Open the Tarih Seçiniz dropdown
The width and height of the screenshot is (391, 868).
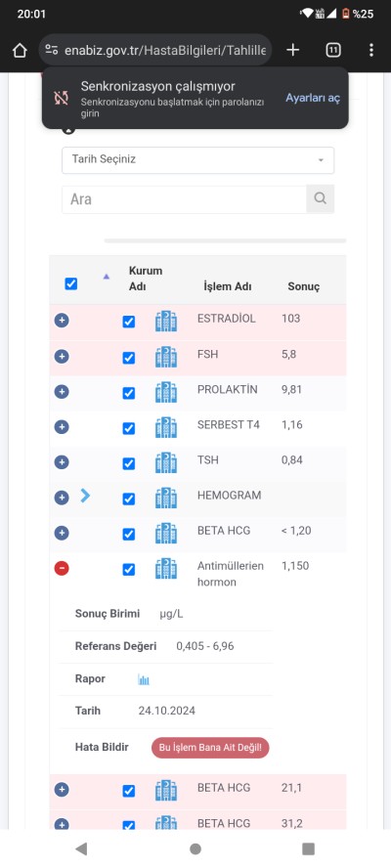[197, 160]
